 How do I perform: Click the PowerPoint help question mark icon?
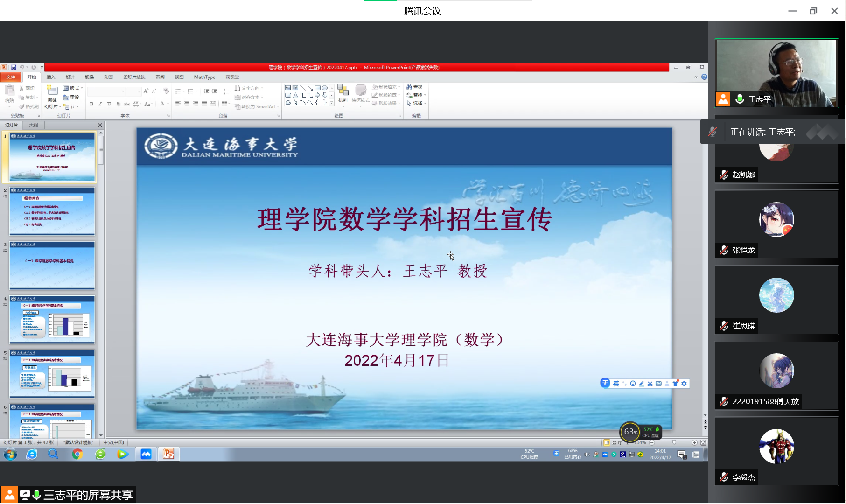pyautogui.click(x=704, y=77)
